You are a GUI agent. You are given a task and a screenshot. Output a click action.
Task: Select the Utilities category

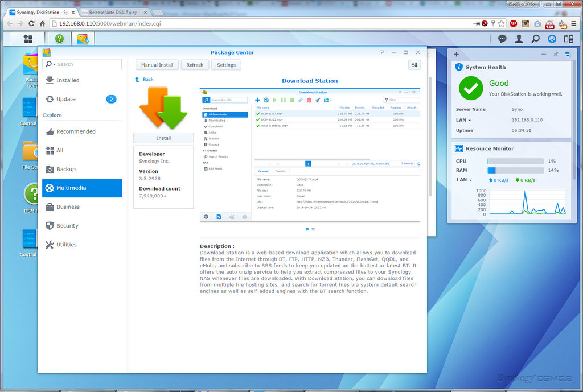(x=82, y=245)
